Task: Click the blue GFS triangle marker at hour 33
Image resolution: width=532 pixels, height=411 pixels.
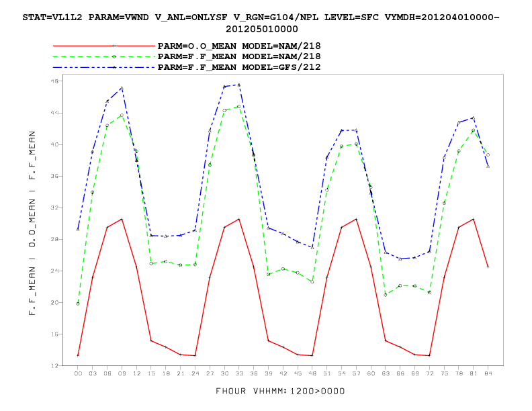Action: [239, 85]
